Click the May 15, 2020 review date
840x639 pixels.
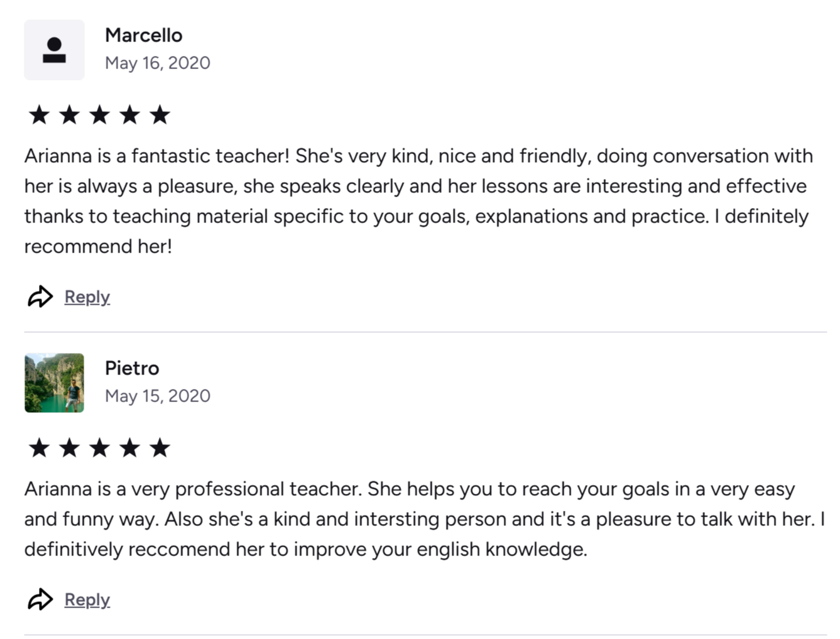coord(157,396)
